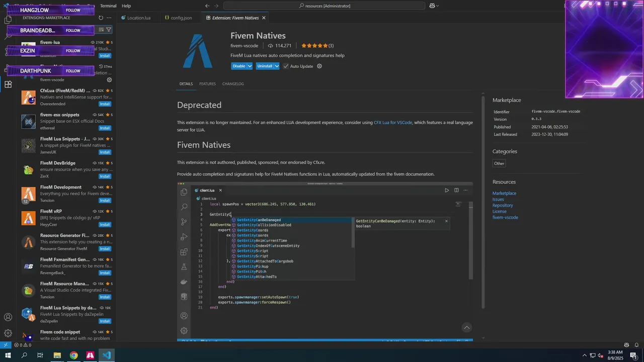Screen dimensions: 644x362
Task: Open the Windows Start menu
Action: coord(8,355)
